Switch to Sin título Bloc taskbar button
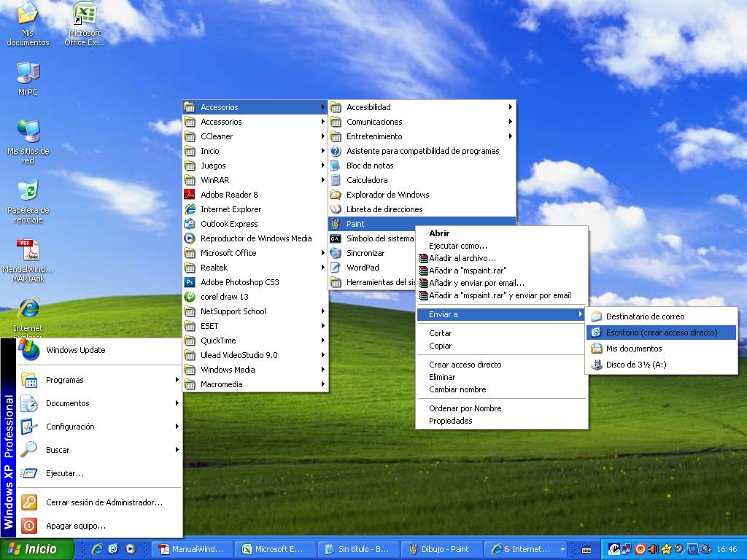The image size is (747, 560). [x=358, y=549]
